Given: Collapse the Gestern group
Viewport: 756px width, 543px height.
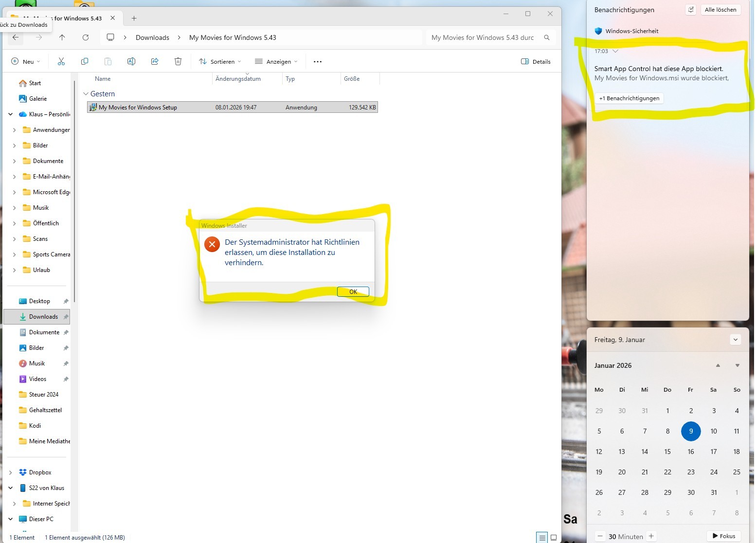Looking at the screenshot, I should tap(86, 93).
